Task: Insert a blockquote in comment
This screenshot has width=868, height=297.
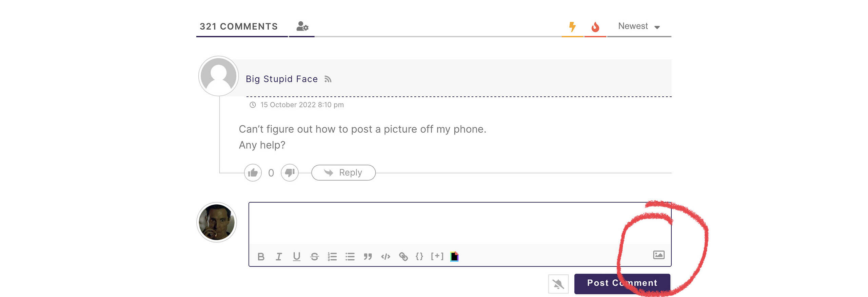Action: (x=368, y=257)
